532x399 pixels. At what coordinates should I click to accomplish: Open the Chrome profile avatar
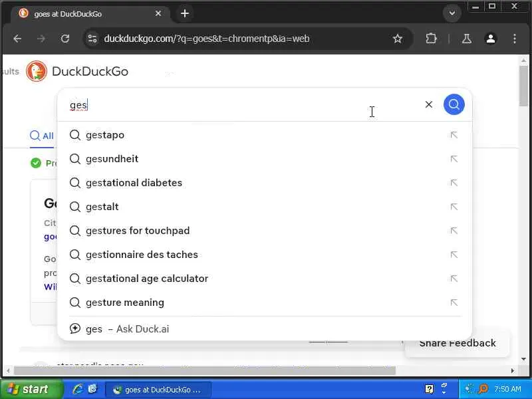pos(491,39)
